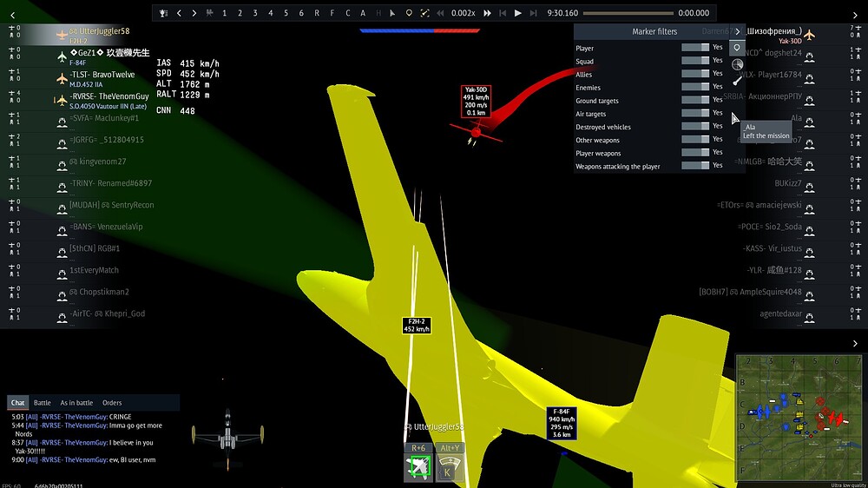Toggle the Destroyed vehicles marker filter
Screen dimensions: 868x488
click(x=695, y=126)
